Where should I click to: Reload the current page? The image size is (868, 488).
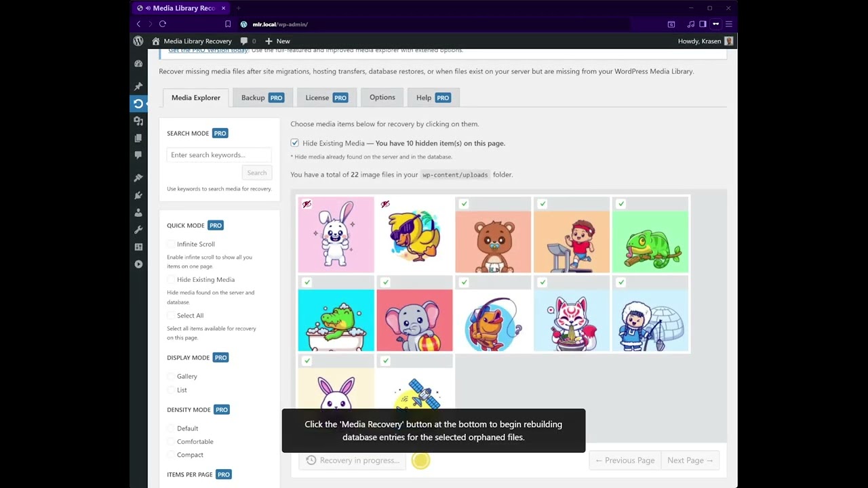pos(163,24)
